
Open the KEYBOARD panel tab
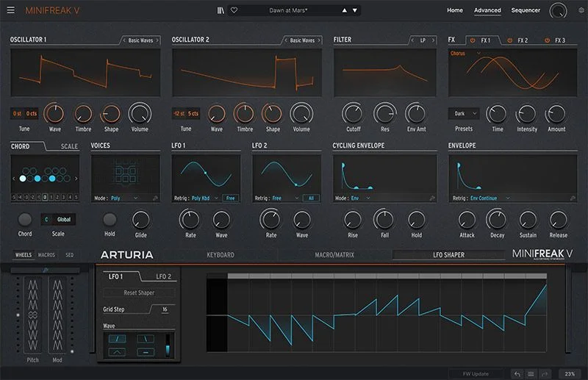[220, 255]
